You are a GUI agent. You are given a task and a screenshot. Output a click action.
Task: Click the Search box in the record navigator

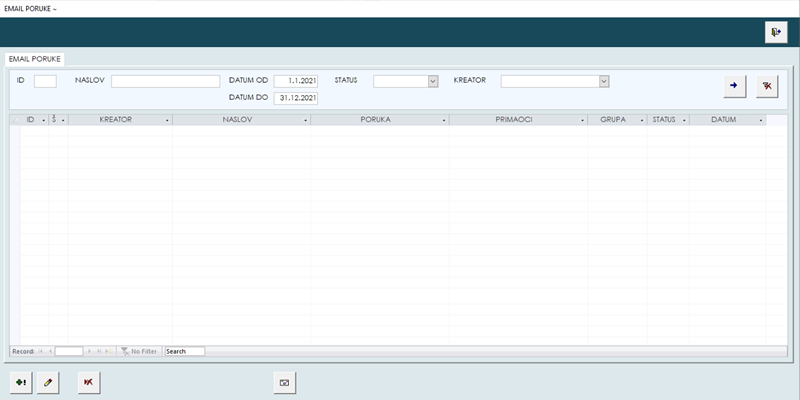(x=184, y=352)
